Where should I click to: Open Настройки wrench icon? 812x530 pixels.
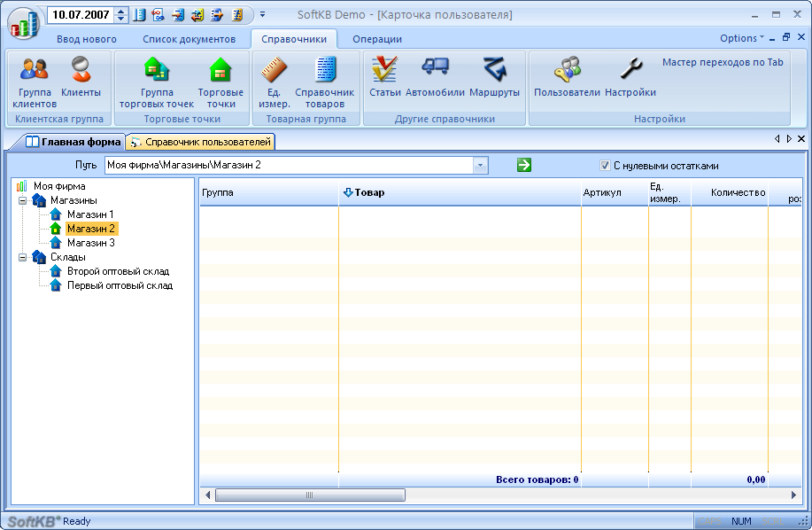click(x=630, y=77)
